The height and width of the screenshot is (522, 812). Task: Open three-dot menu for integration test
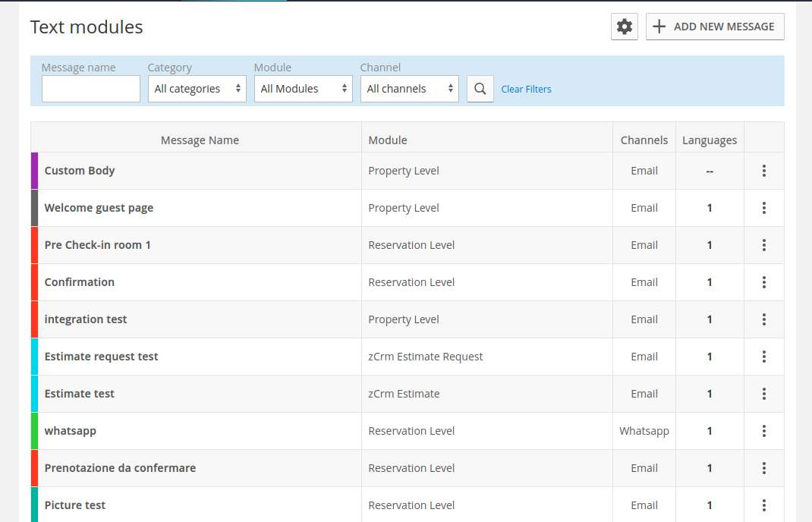click(763, 319)
